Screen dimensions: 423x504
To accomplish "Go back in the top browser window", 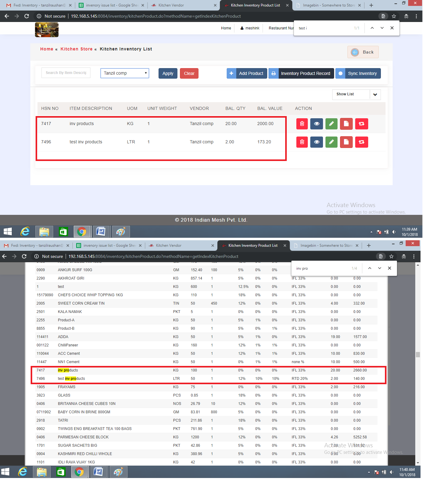I will [7, 16].
